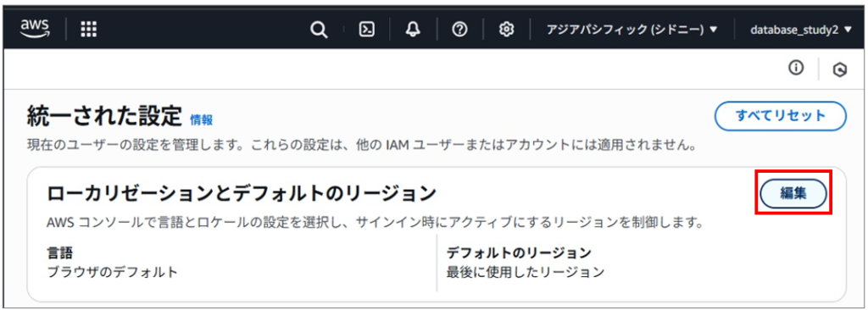
Task: Select the ローカリゼーションとデフォルトのリージョン heading
Action: click(242, 194)
